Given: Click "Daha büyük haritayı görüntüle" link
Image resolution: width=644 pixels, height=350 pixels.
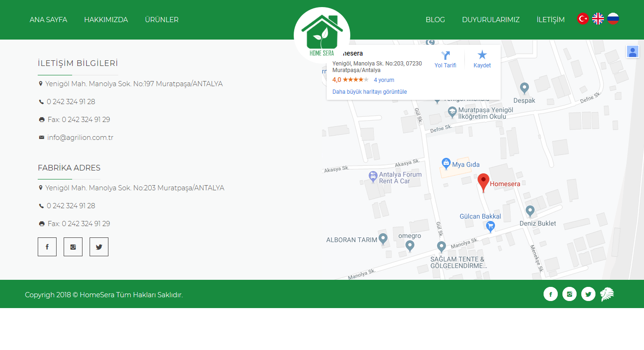Looking at the screenshot, I should pos(370,92).
